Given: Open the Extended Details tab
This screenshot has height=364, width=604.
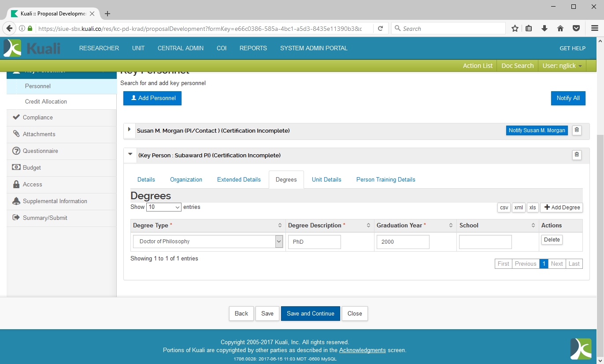Looking at the screenshot, I should click(x=239, y=180).
